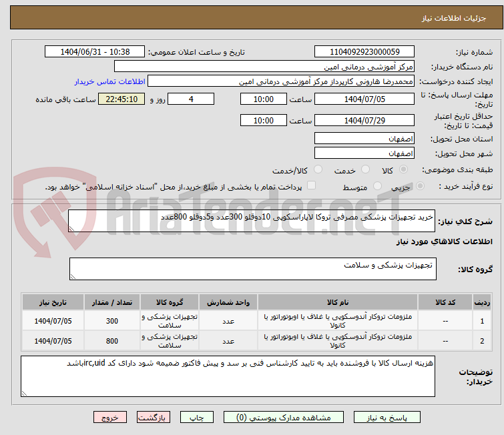This screenshot has width=504, height=435.
Task: Select the جزیی purchase type radio
Action: tap(420, 186)
